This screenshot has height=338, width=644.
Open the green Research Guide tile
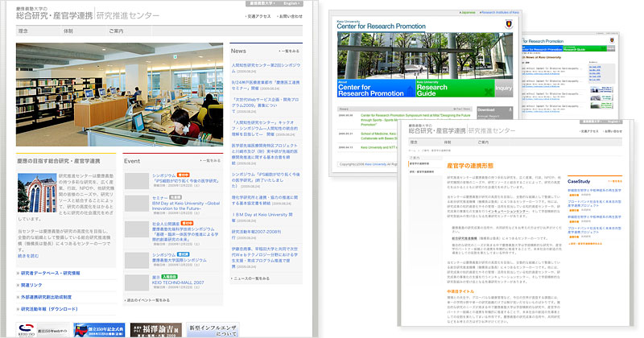coord(455,89)
